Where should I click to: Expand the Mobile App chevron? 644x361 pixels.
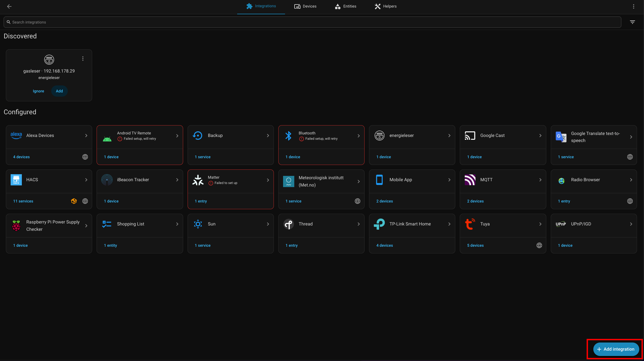(449, 180)
